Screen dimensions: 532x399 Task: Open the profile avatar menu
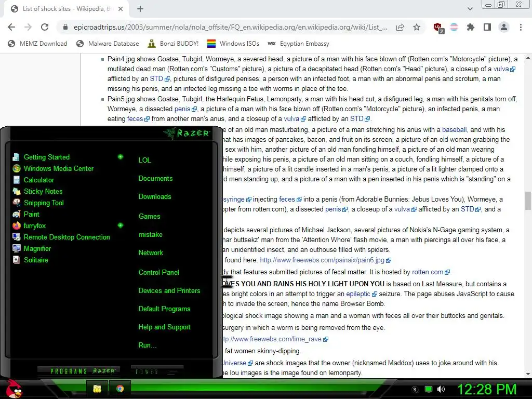point(504,27)
